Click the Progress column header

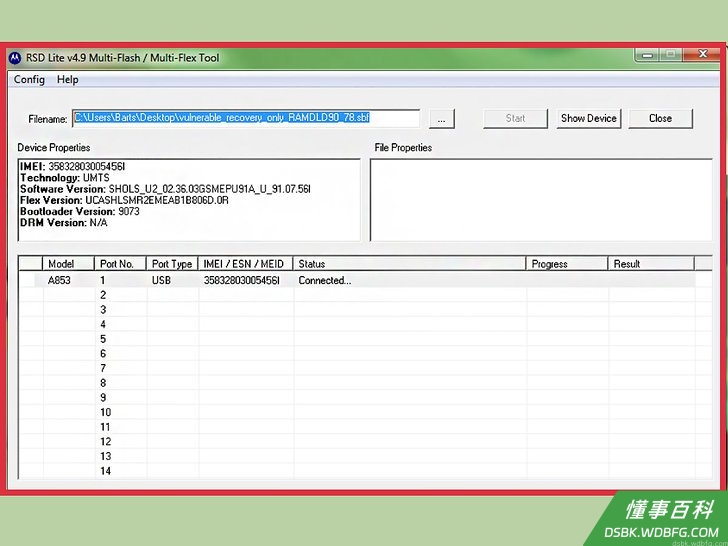tap(567, 264)
